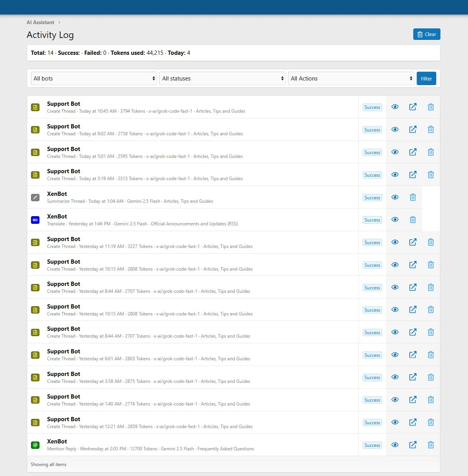Click the green Mention Reply @ icon
468x476 pixels.
coord(35,445)
